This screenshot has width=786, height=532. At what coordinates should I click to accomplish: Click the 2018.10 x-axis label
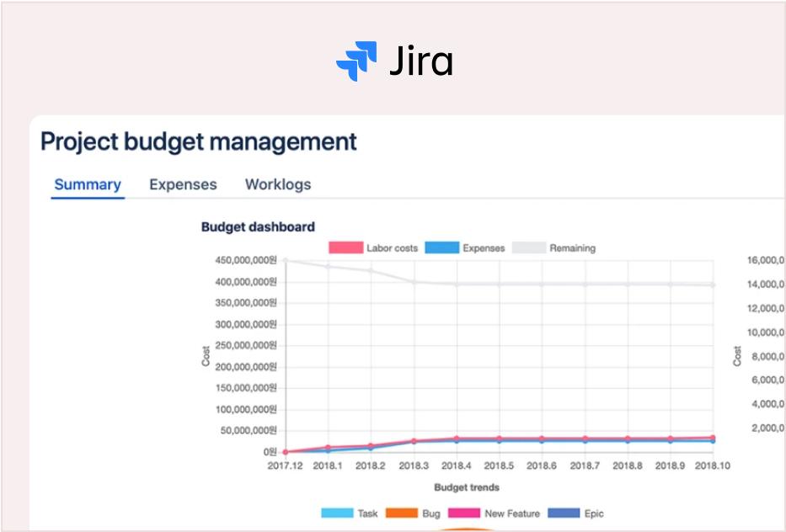pos(713,465)
